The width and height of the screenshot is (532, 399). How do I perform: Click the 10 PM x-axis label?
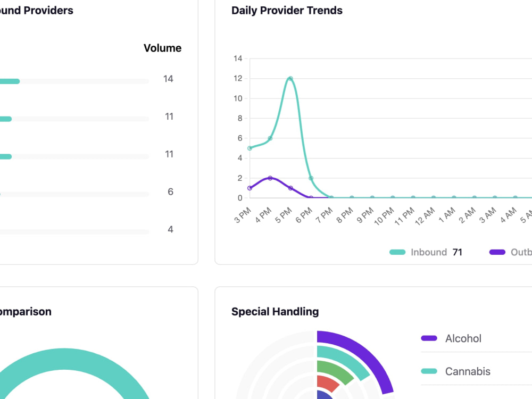point(384,217)
